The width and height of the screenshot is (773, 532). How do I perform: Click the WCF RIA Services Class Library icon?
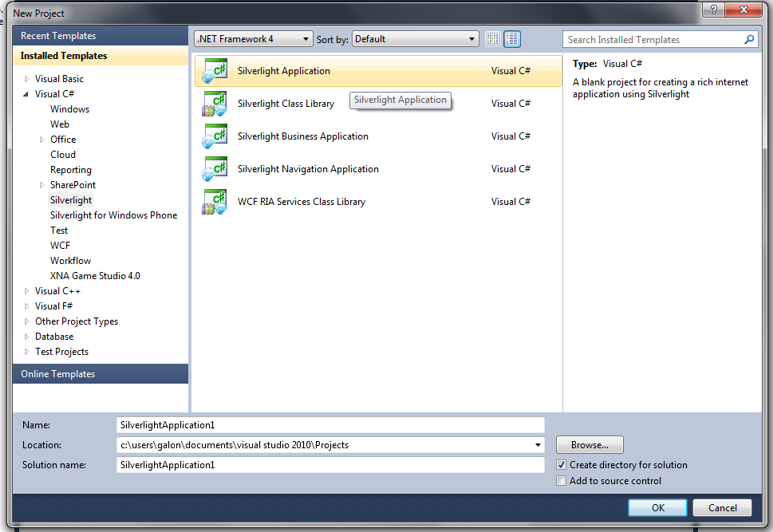[215, 202]
